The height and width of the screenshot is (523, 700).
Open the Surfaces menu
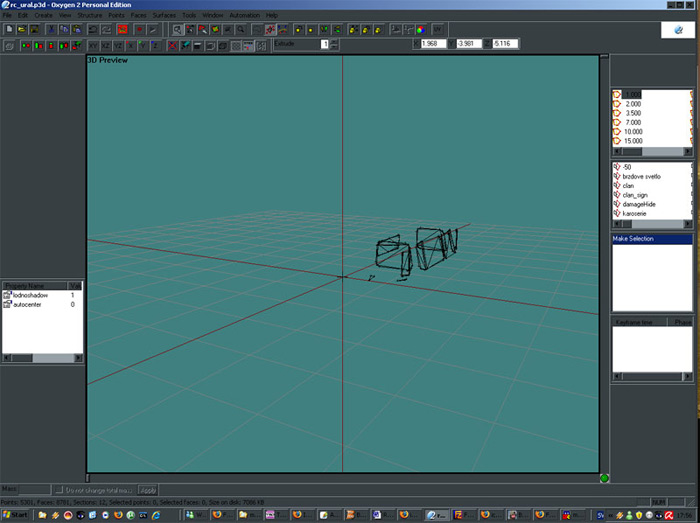point(164,16)
